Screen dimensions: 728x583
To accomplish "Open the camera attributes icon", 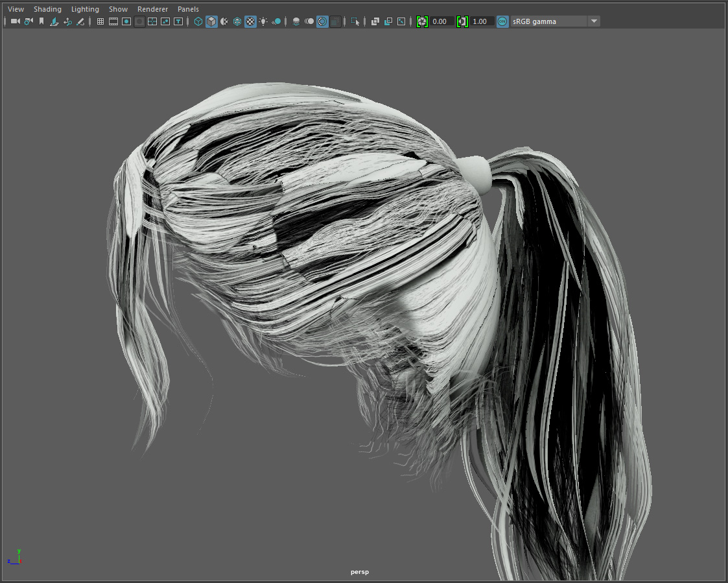I will [x=29, y=21].
